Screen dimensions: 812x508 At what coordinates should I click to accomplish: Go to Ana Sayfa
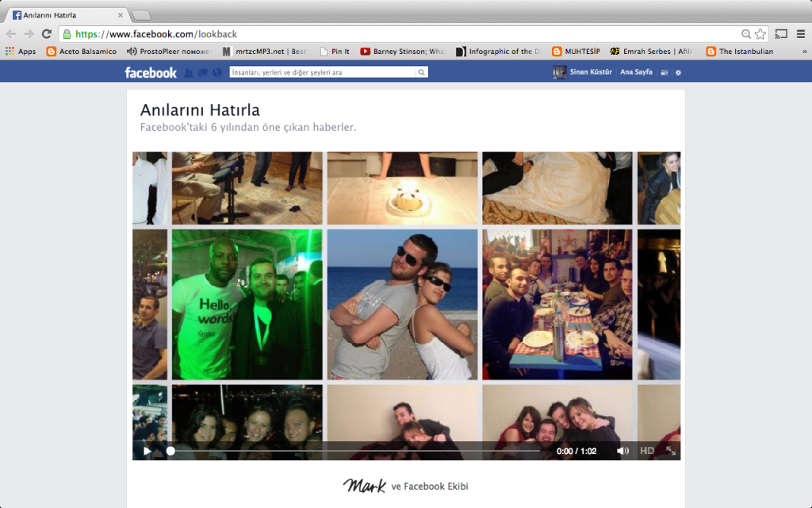[636, 71]
